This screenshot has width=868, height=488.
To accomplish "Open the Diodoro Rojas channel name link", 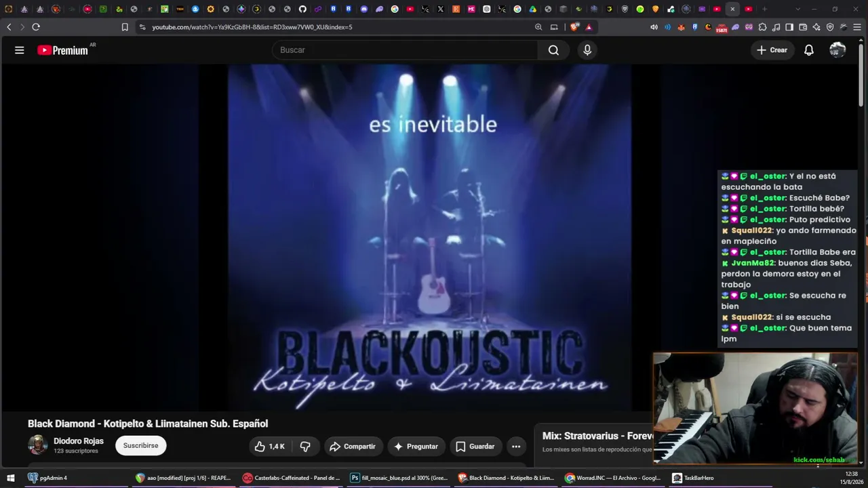I will click(x=79, y=441).
